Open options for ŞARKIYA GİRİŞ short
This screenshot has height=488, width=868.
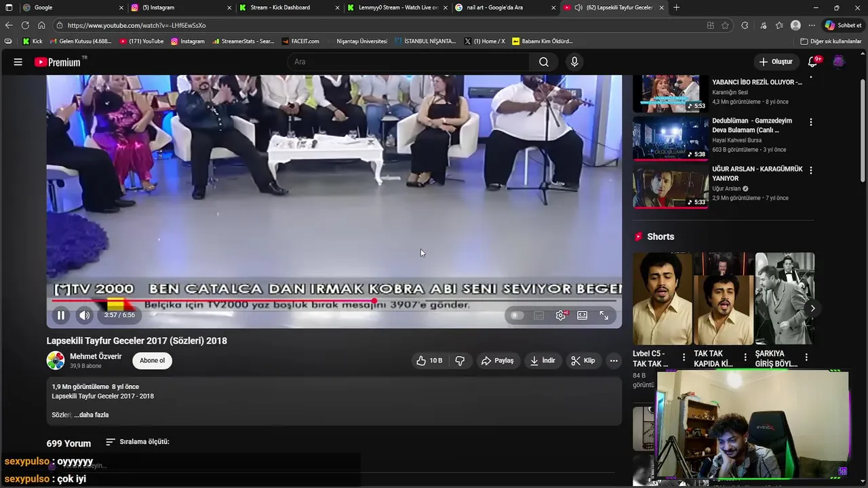[x=806, y=357]
